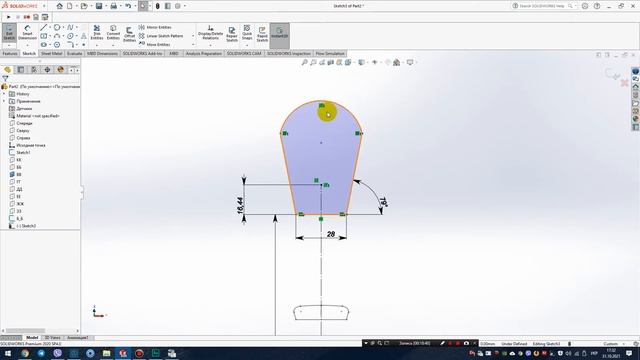Select the Corner Rectangle tool
Screen dimensions: 640x360
[43, 36]
